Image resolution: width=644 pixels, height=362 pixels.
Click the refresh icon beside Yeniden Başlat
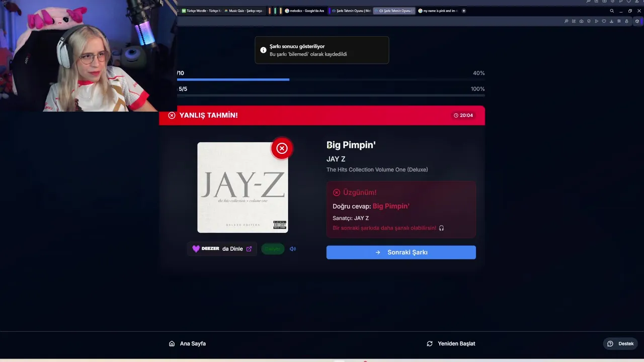[430, 344]
